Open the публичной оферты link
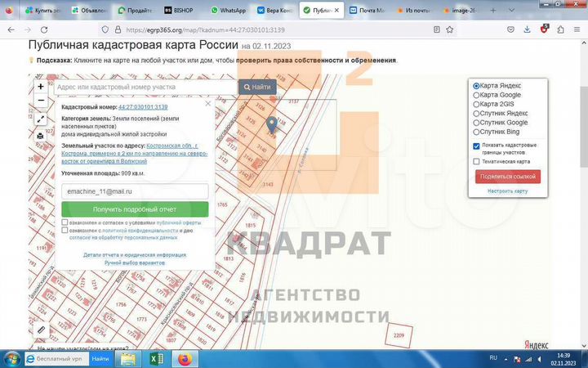Viewport: 588px width, 368px height. click(x=179, y=222)
